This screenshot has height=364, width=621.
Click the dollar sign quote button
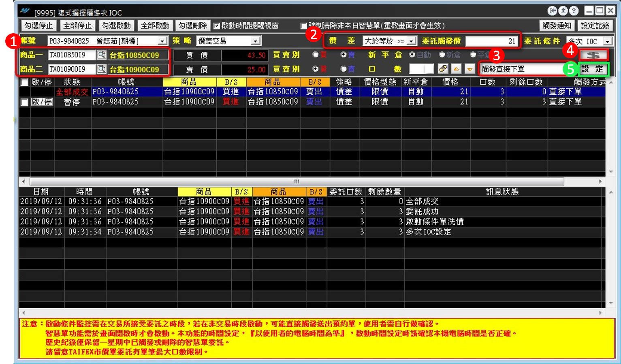(593, 55)
